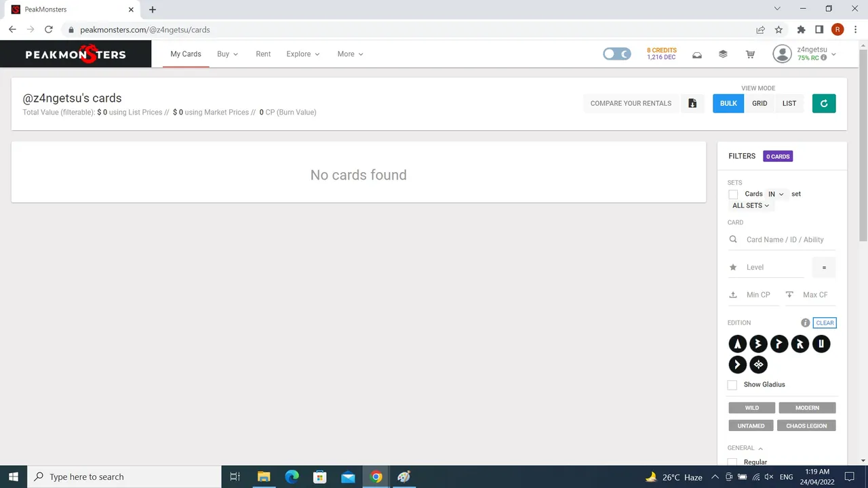This screenshot has height=488, width=868.
Task: Filter by CHAOS LEGION set
Action: click(806, 426)
